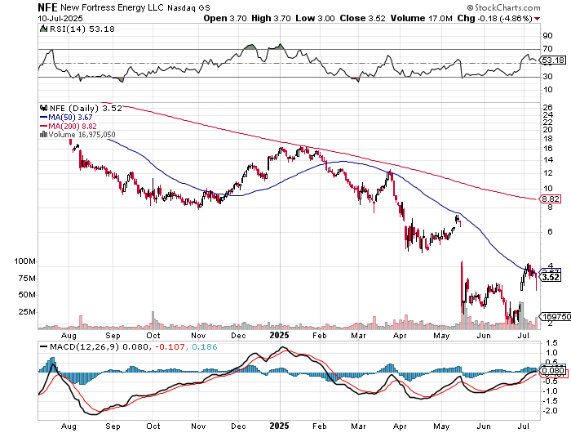
Task: Click the candlestick icon beside NFE (Daily)
Action: (x=44, y=108)
